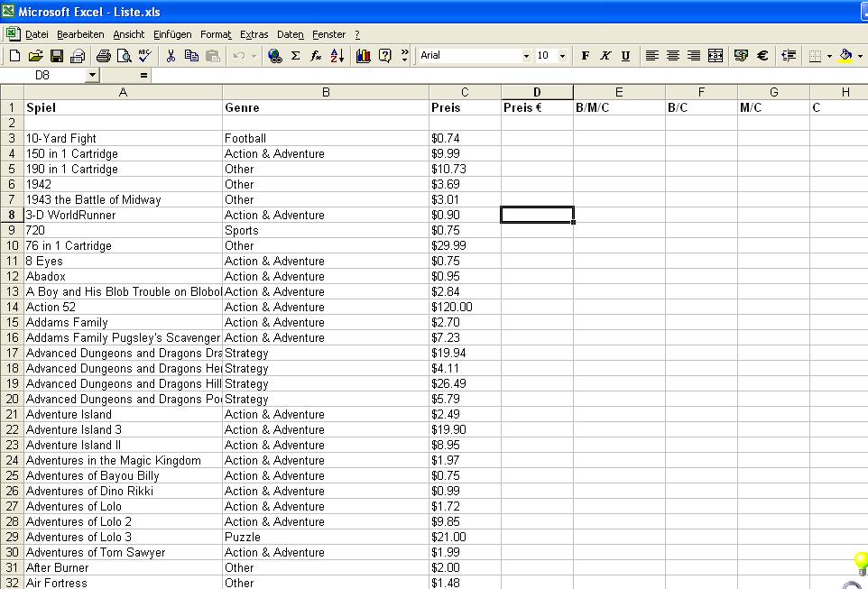The width and height of the screenshot is (868, 589).
Task: Apply currency style with the money icon
Action: 741,56
